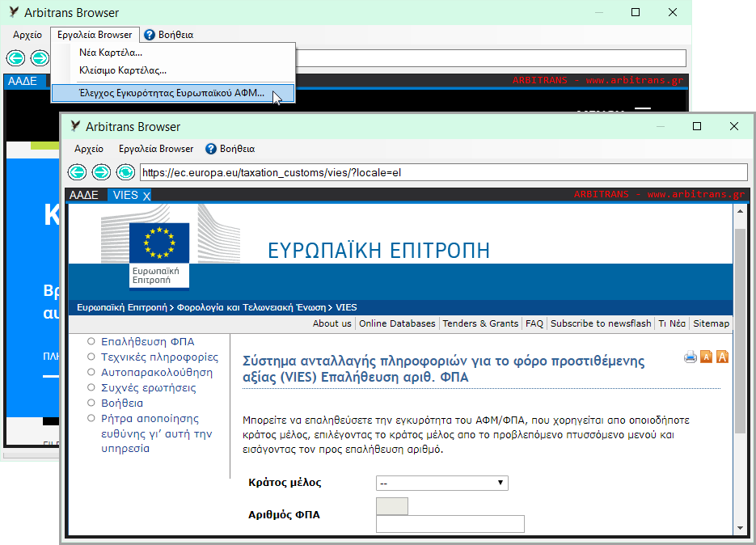The image size is (756, 545).
Task: Open Αρχείο menu in the front window
Action: [x=89, y=149]
